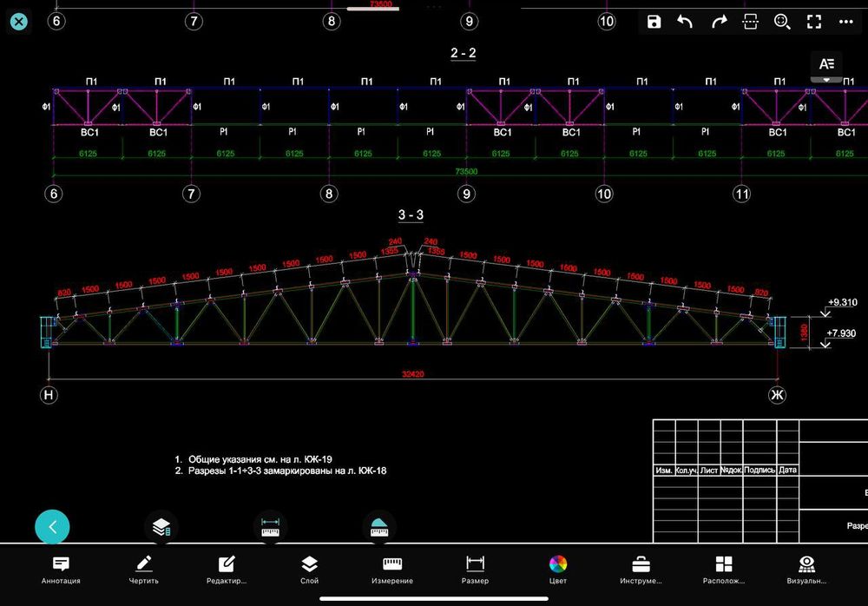Tap the axis marker circle Н
Image resolution: width=868 pixels, height=606 pixels.
click(49, 395)
